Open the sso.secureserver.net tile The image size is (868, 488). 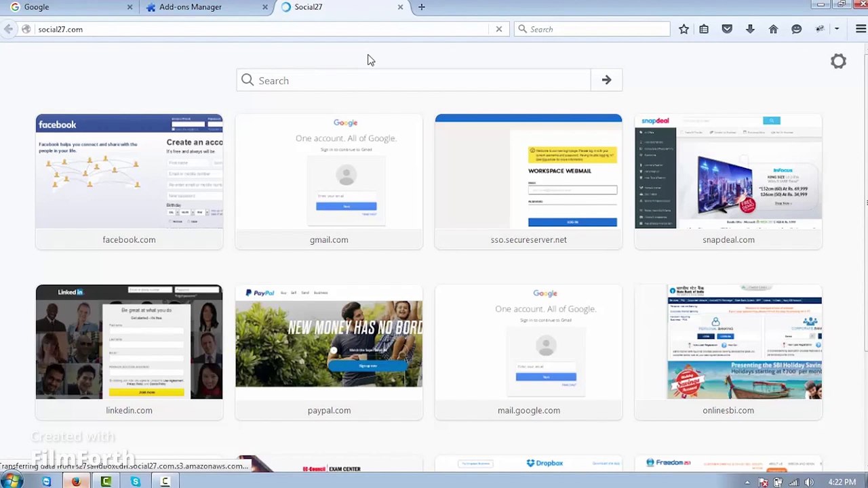click(x=528, y=182)
